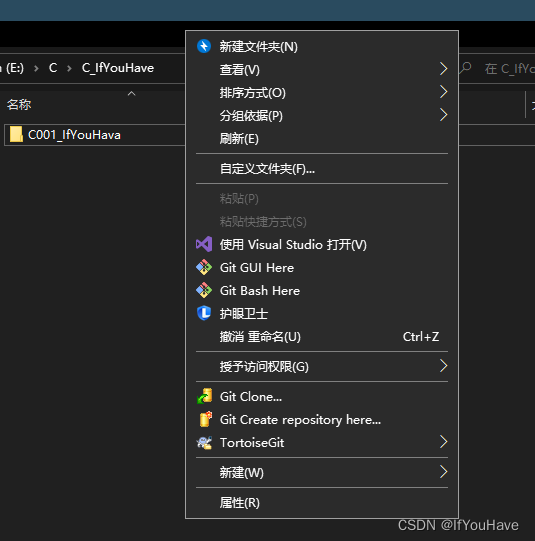Screen dimensions: 535x541
Task: Open 授予访问权限(G) submenu
Action: (x=322, y=366)
